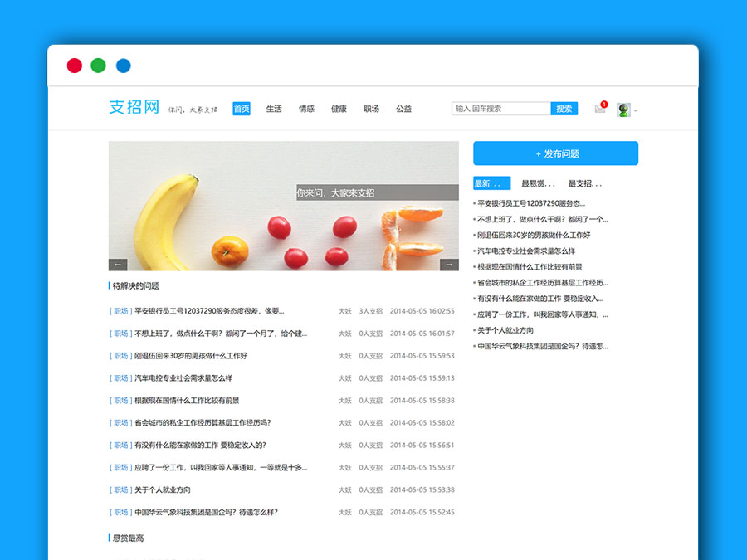Viewport: 747px width, 560px height.
Task: Click the 支招网 site logo
Action: coord(134,105)
